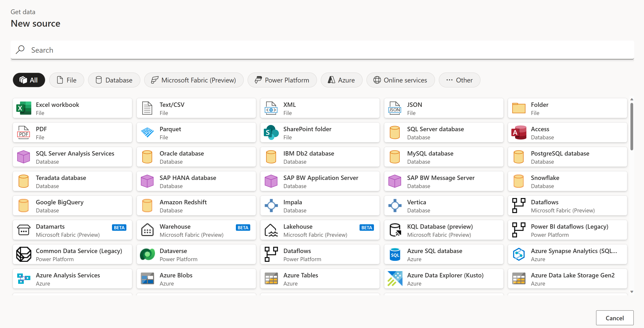Click the Lakehouse connector icon
The height and width of the screenshot is (328, 644).
(x=271, y=230)
